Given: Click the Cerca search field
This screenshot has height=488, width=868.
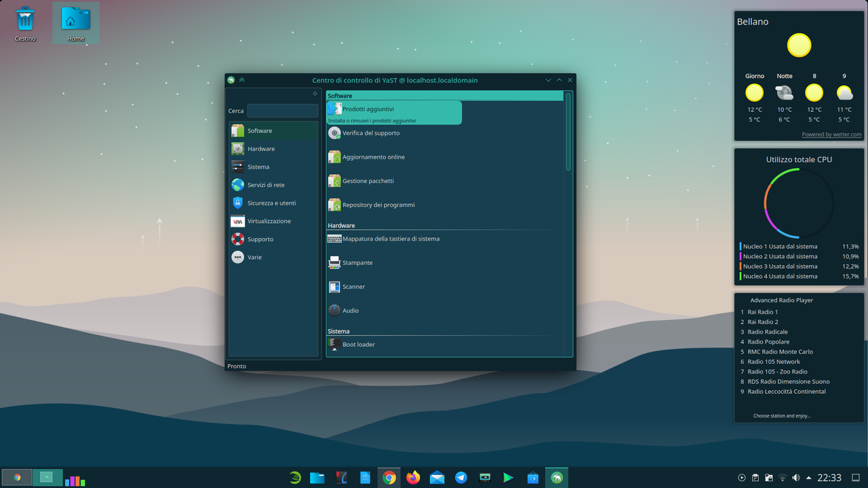Looking at the screenshot, I should coord(283,110).
